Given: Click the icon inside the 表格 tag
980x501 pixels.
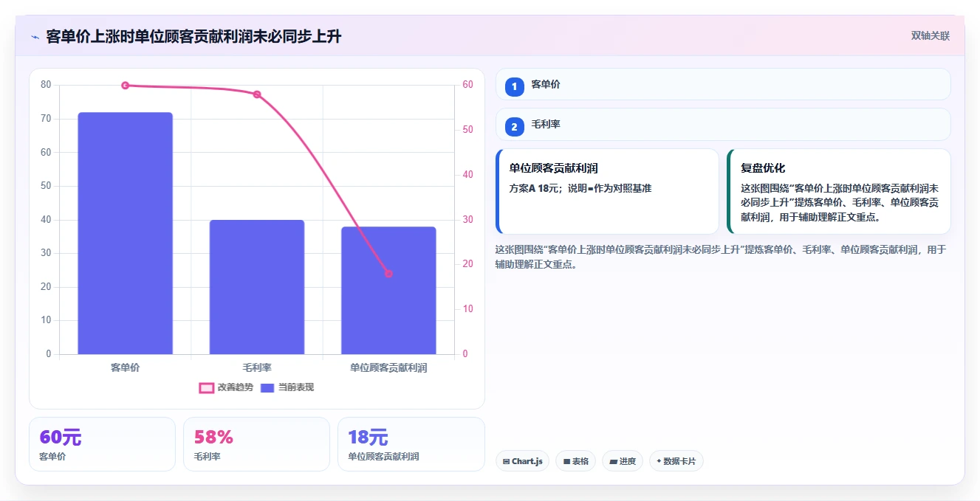Looking at the screenshot, I should coord(566,462).
